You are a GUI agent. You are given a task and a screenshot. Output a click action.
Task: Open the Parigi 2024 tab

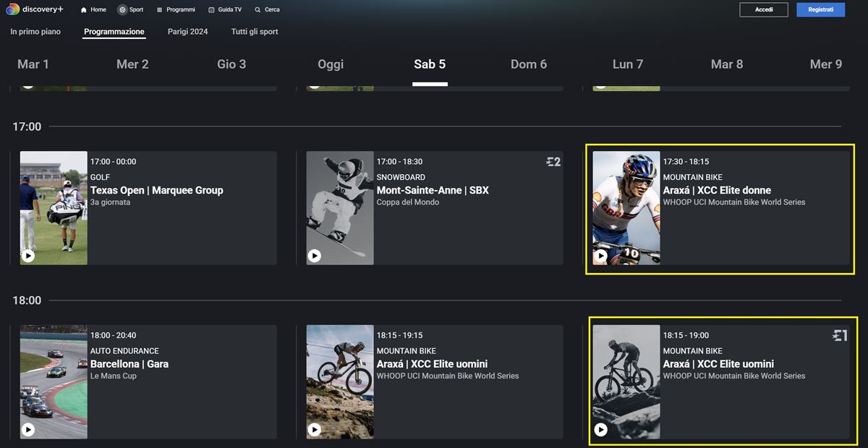click(187, 32)
